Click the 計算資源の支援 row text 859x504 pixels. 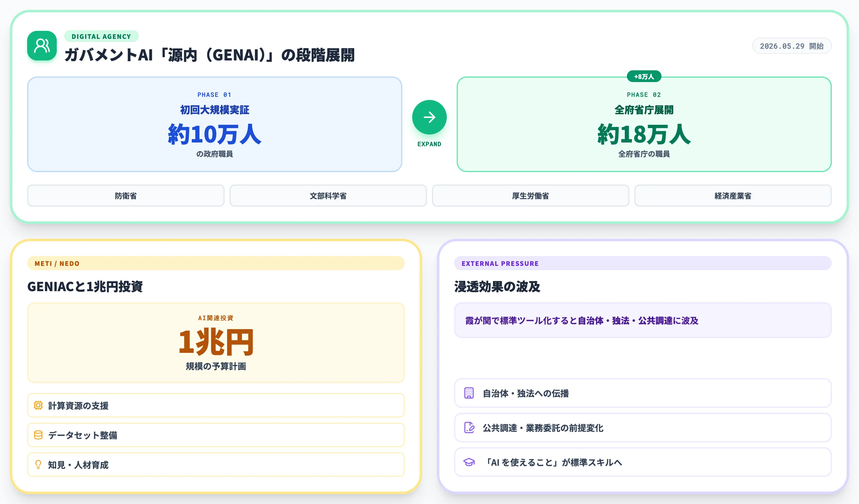(78, 406)
